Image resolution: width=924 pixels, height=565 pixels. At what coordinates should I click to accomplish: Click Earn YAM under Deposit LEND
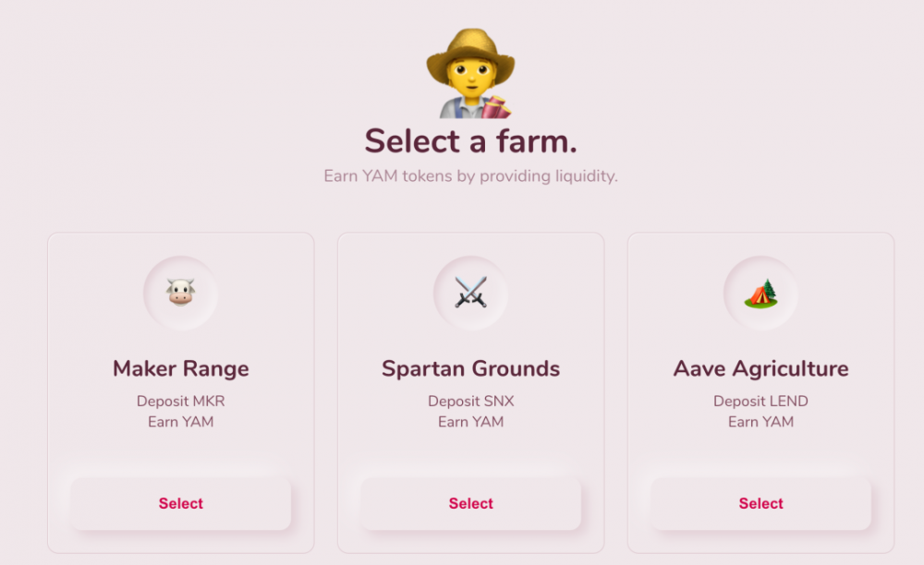click(760, 422)
